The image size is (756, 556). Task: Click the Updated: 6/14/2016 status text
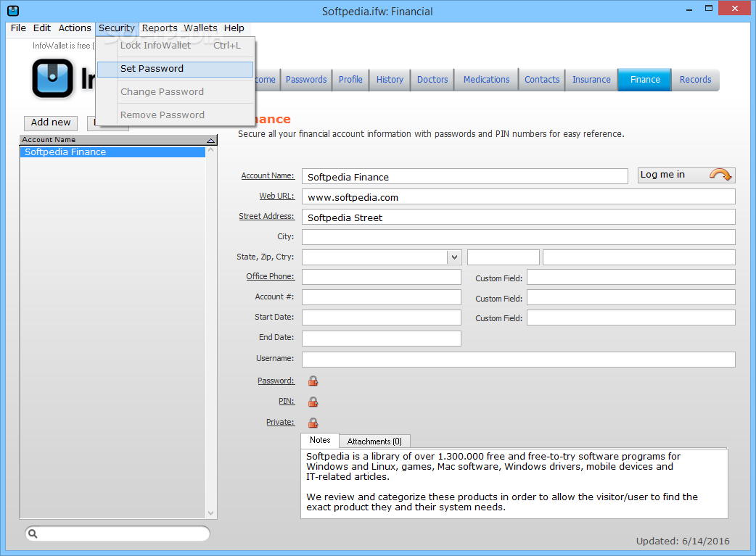point(683,541)
